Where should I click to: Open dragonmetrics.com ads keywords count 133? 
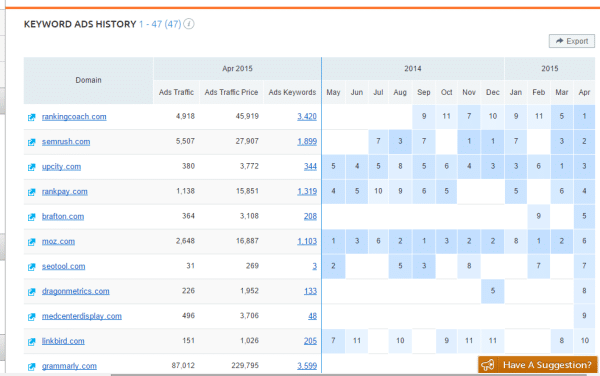click(x=310, y=291)
